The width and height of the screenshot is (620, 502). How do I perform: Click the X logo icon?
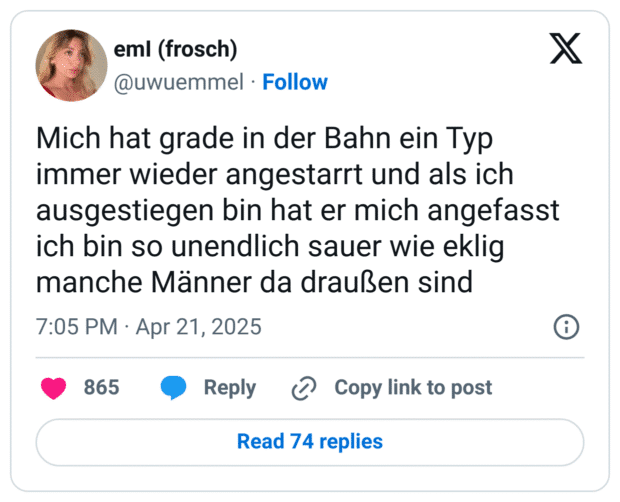coord(566,48)
